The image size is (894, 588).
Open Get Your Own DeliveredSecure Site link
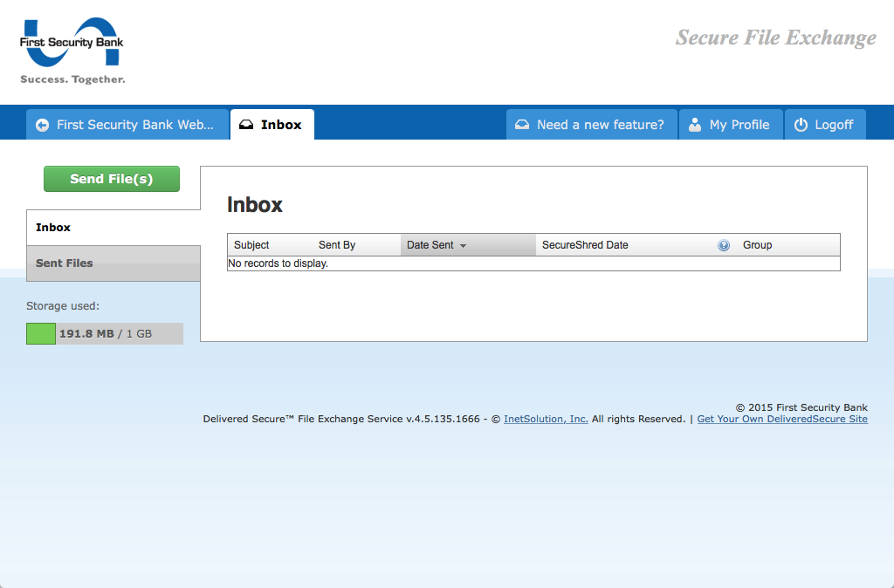click(781, 419)
